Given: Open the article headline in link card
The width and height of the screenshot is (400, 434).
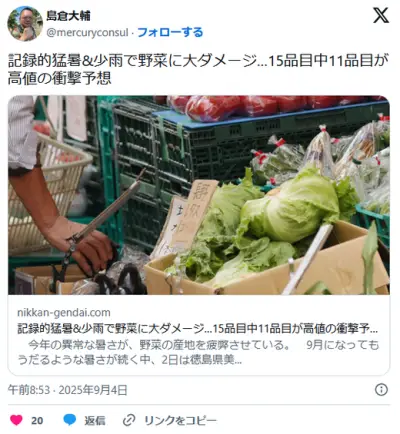Looking at the screenshot, I should (x=197, y=329).
